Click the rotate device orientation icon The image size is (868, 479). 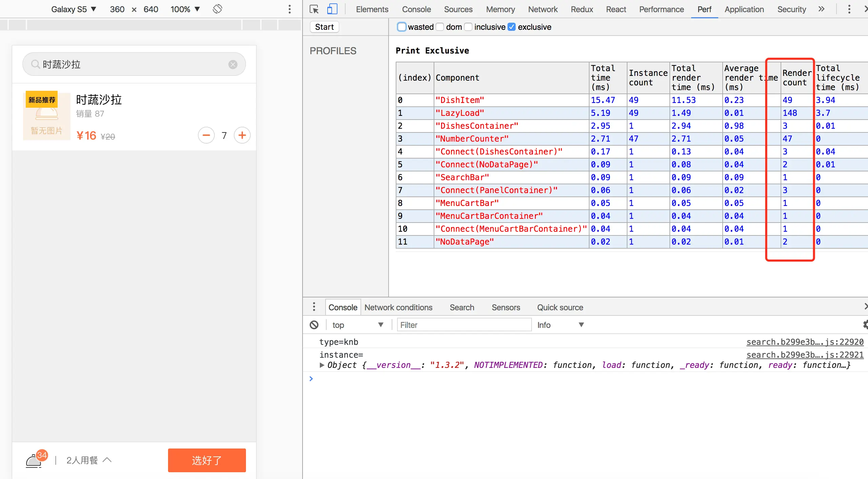(217, 9)
